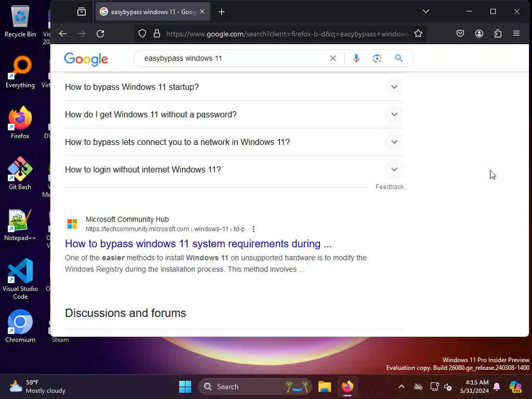The width and height of the screenshot is (532, 399).
Task: Open the Firefox account profile icon
Action: point(479,33)
